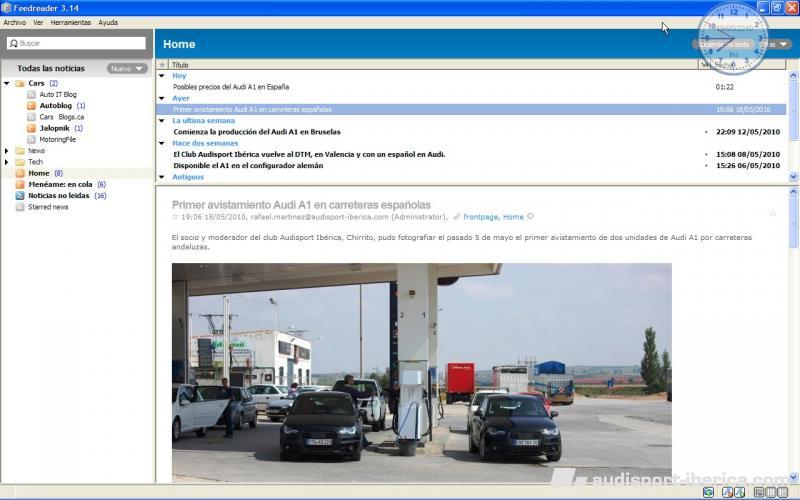Viewport: 800px width, 500px height.
Task: Open the Ayuda menu
Action: point(108,22)
